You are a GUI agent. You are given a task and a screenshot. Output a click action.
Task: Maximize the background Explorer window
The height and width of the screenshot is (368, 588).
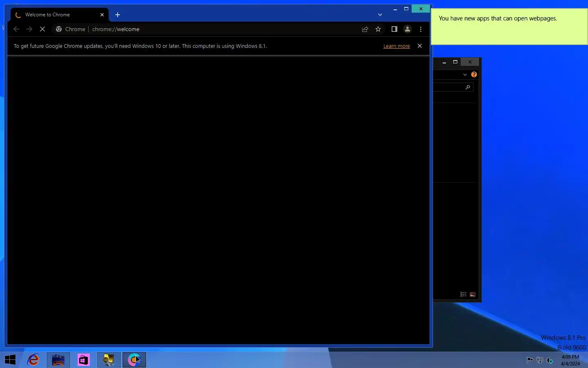tap(455, 62)
